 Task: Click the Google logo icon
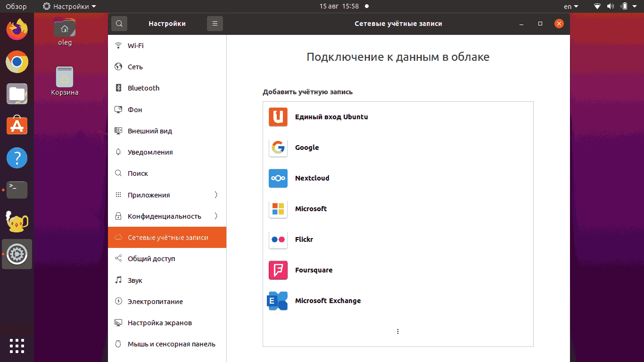pos(278,148)
